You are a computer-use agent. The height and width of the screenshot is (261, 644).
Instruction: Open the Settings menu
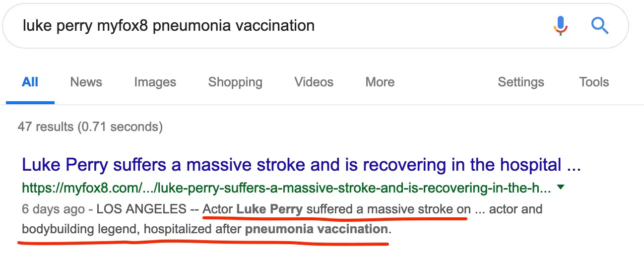click(x=521, y=82)
